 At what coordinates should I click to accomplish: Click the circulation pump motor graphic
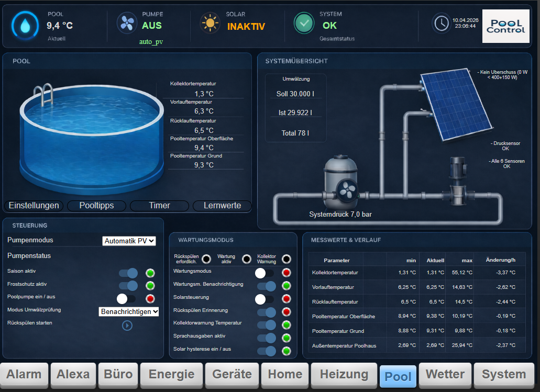pos(457,181)
